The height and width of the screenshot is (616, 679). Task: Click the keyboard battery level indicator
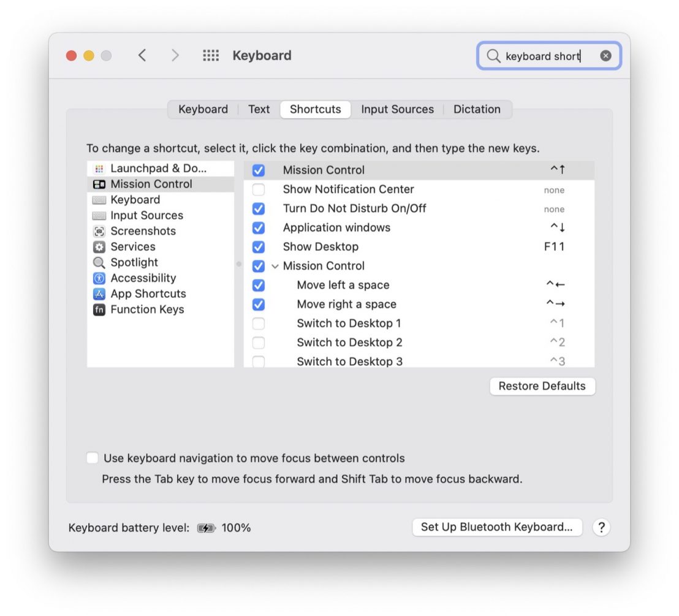pos(207,527)
